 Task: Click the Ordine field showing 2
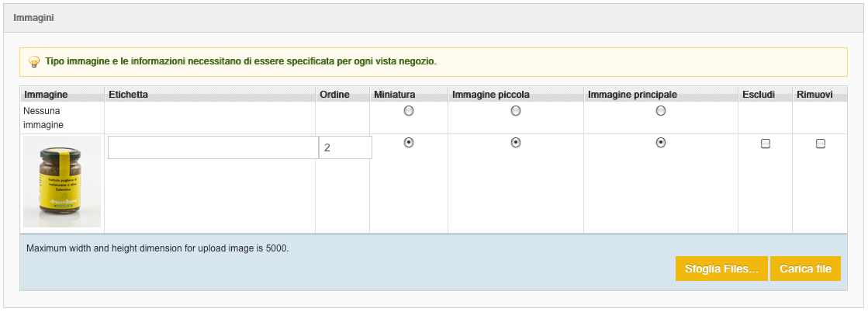[x=344, y=147]
